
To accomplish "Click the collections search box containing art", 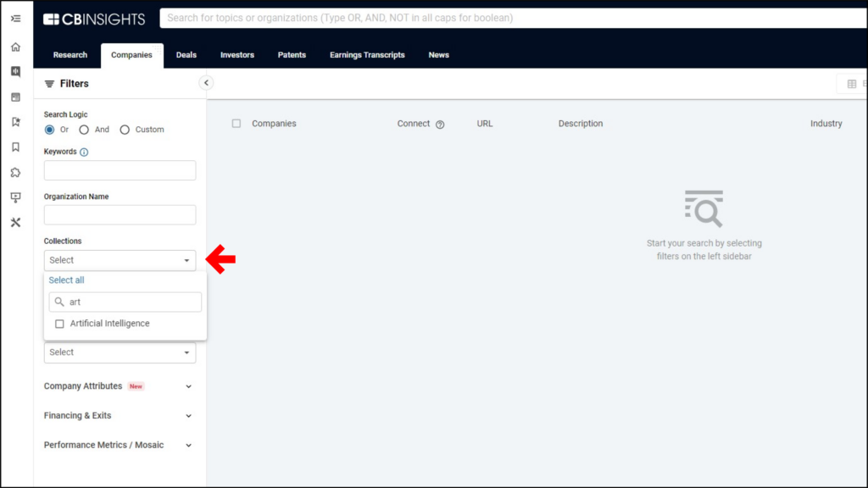I will point(125,302).
